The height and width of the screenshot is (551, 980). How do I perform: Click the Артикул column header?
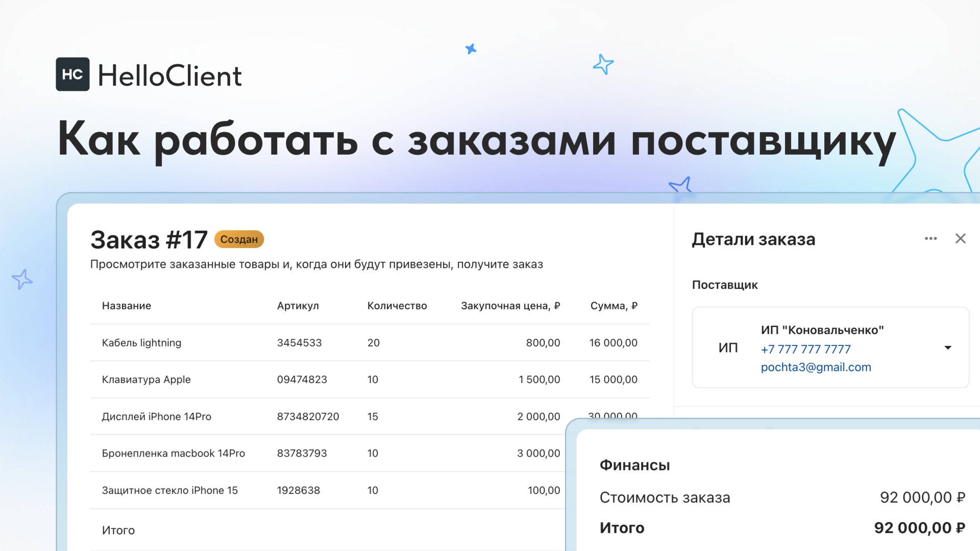pos(298,306)
